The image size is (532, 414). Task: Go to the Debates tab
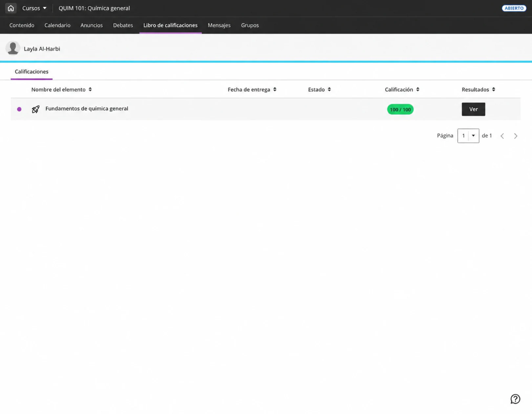click(123, 25)
